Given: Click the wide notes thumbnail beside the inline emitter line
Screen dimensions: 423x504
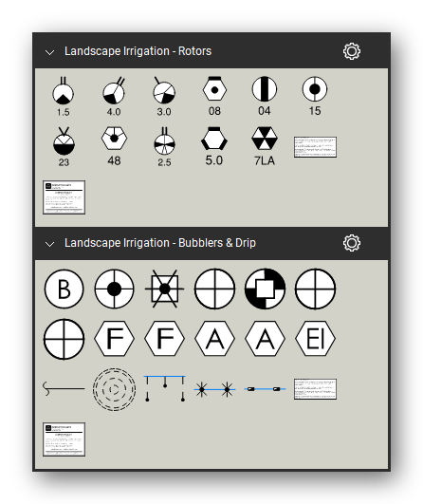Looking at the screenshot, I should [315, 389].
